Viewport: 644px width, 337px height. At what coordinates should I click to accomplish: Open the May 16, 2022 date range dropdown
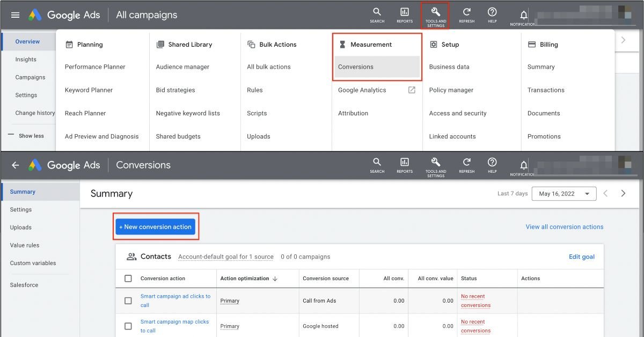tap(563, 193)
